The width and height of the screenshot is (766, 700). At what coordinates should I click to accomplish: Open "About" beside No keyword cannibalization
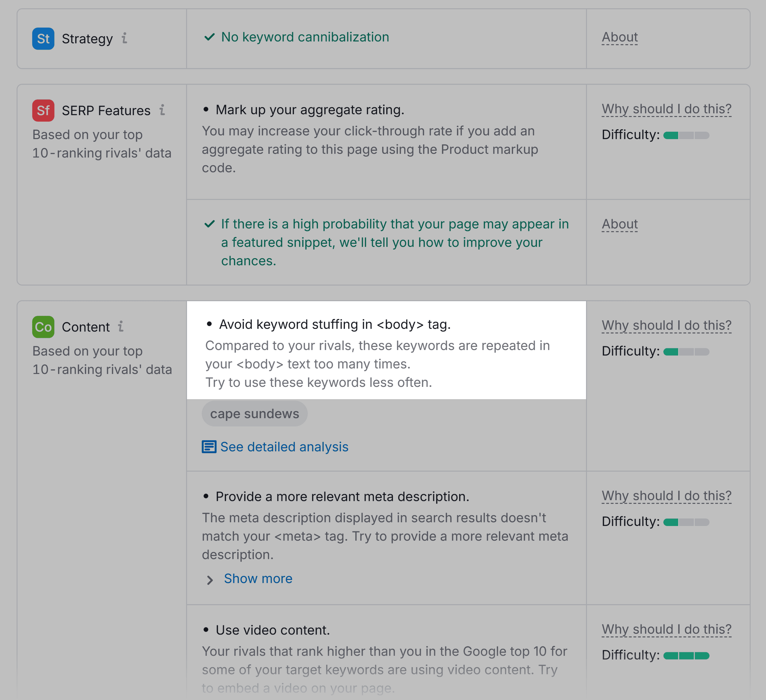pyautogui.click(x=619, y=37)
